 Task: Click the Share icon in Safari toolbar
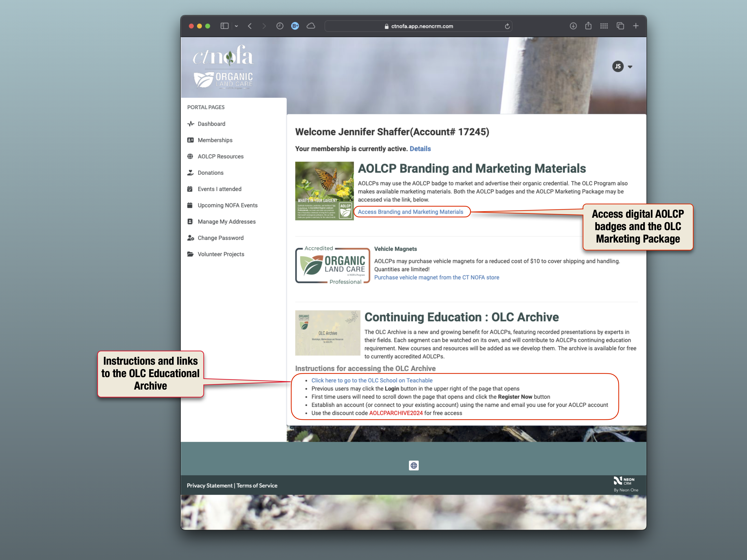[588, 26]
